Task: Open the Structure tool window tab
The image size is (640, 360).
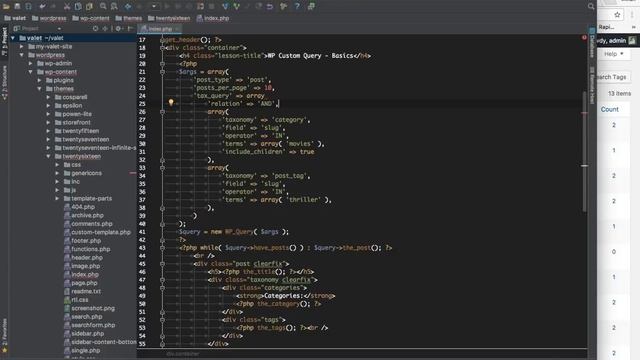Action: pos(4,82)
